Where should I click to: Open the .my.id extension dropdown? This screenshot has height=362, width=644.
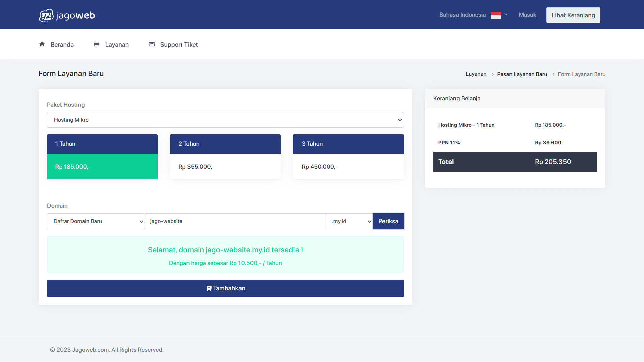point(349,221)
